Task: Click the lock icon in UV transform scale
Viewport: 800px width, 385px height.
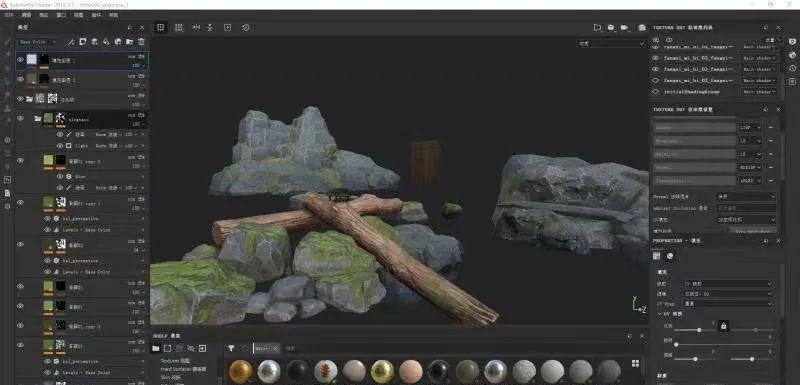Action: [x=723, y=325]
